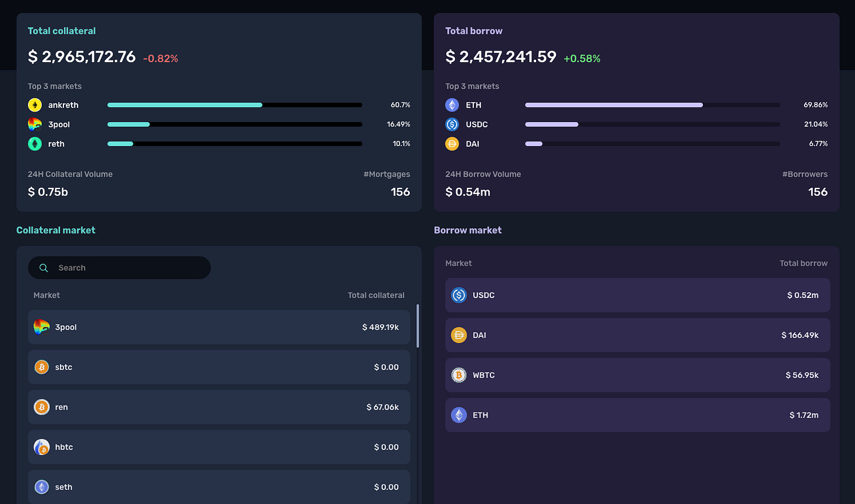This screenshot has height=504, width=855.
Task: Click the magnifier icon in search box
Action: (44, 268)
